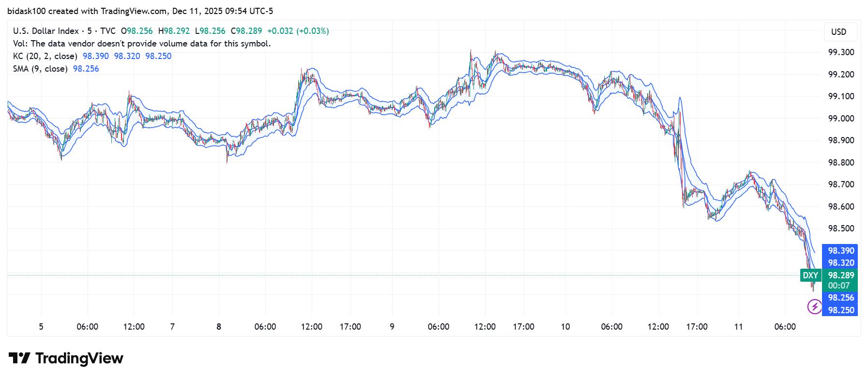The width and height of the screenshot is (868, 380).
Task: Click the purple lightning bolt icon
Action: pos(814,306)
